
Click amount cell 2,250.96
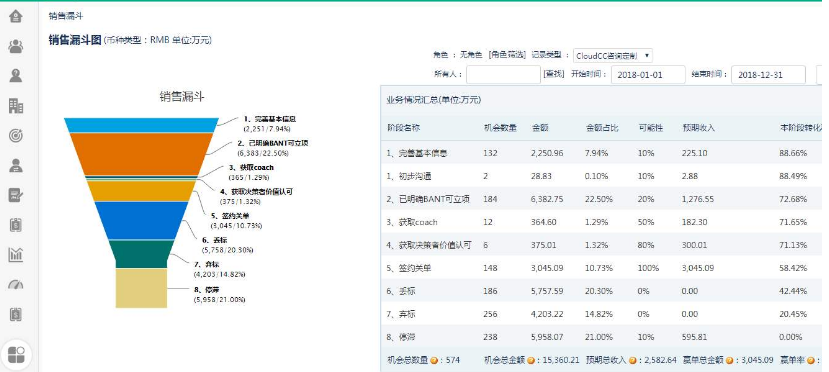(x=547, y=153)
